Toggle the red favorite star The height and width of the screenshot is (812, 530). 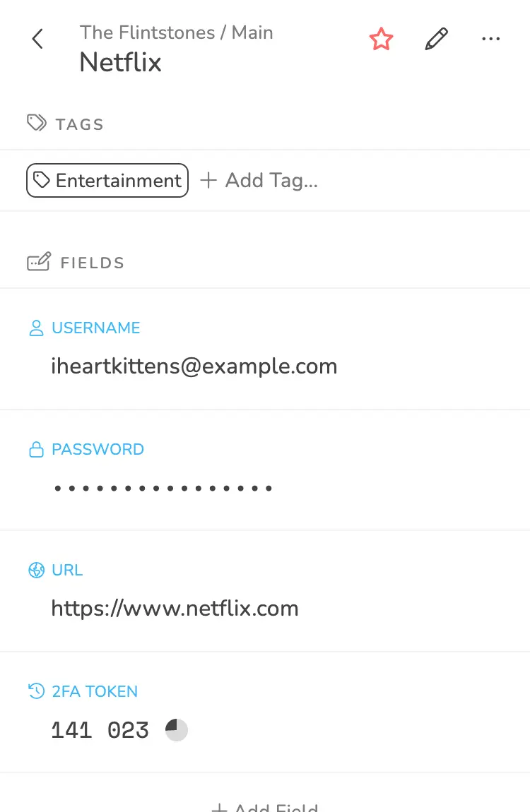381,40
